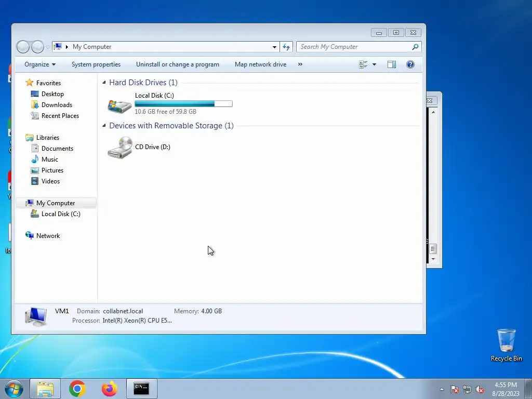Select Local Disk (C:) in navigation pane

(x=61, y=214)
